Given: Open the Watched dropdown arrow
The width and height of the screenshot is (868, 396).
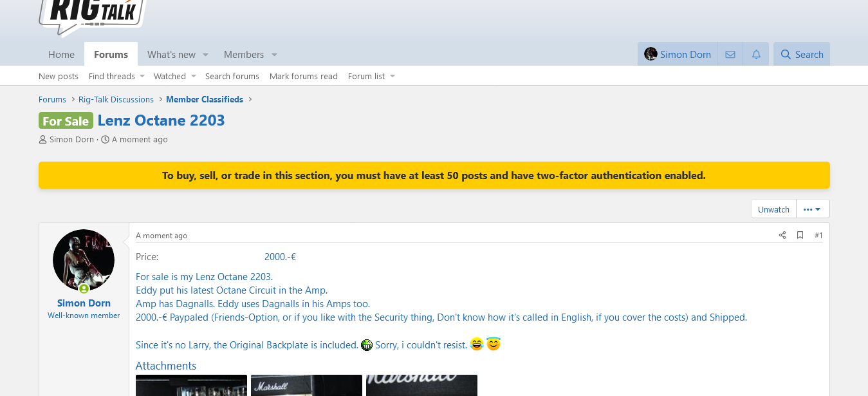Looking at the screenshot, I should click(x=193, y=76).
